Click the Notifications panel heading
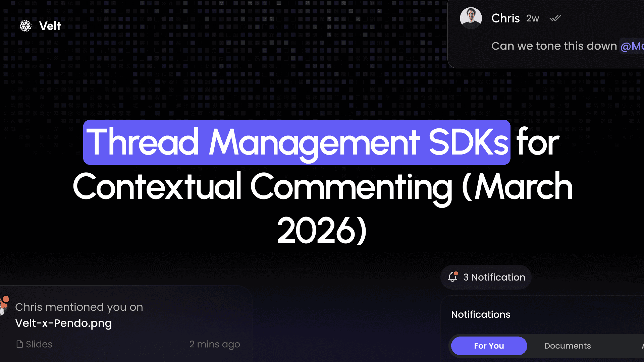The height and width of the screenshot is (362, 644). tap(480, 314)
